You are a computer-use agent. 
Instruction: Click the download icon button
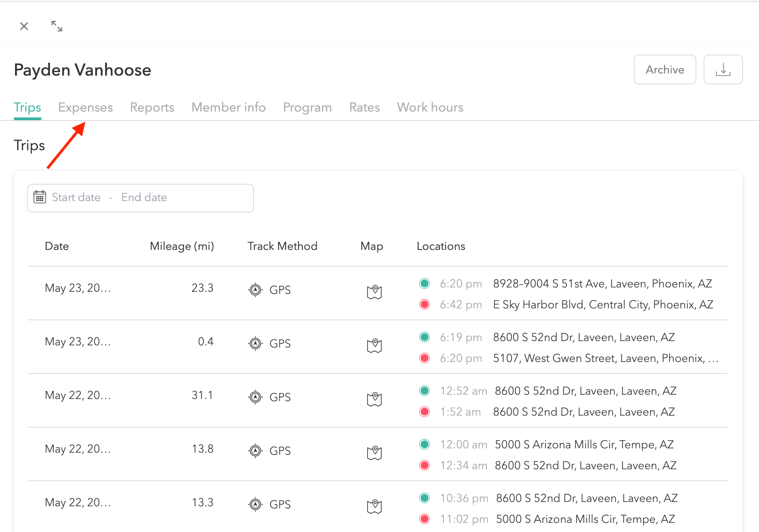(x=722, y=70)
